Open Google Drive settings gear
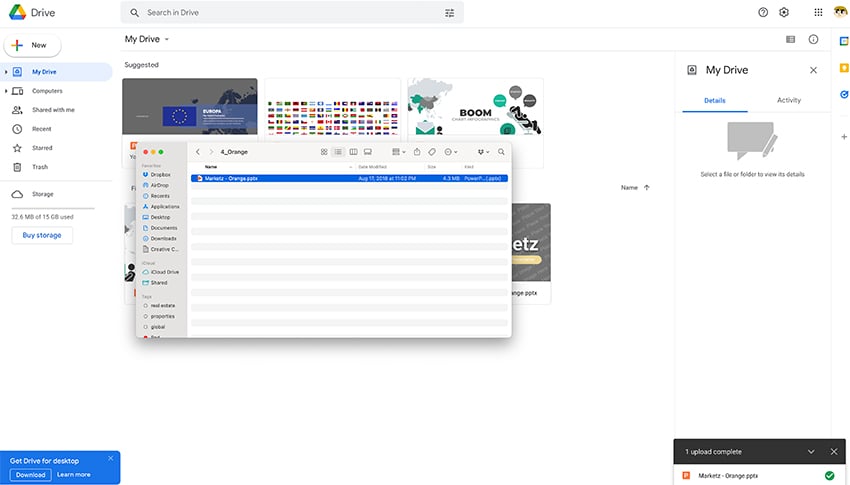Viewport: 850px width, 485px height. pos(784,12)
